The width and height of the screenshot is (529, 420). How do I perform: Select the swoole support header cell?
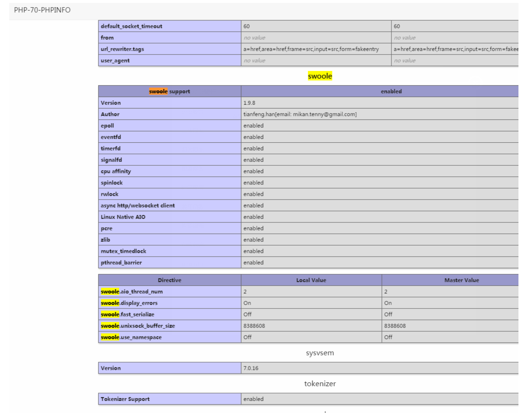pos(170,92)
